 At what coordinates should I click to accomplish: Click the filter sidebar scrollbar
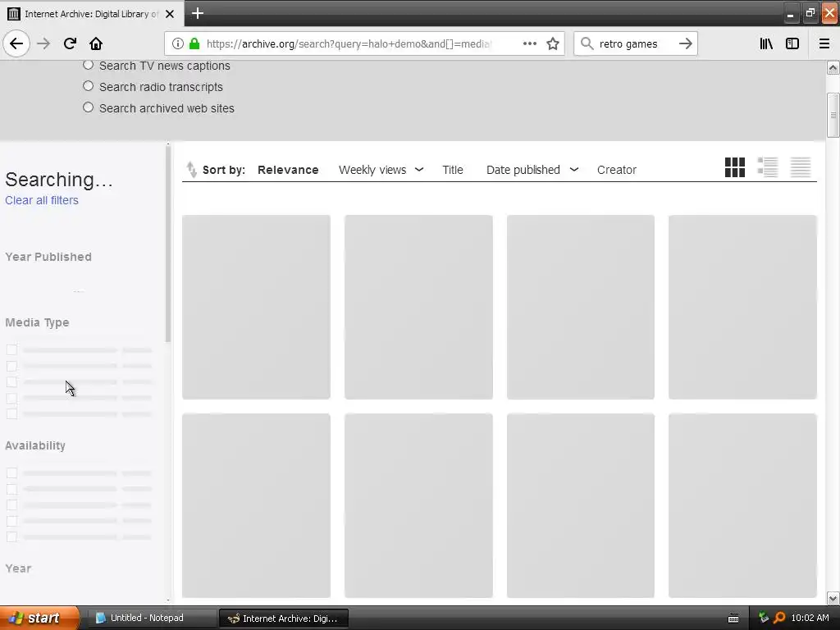coord(168,244)
